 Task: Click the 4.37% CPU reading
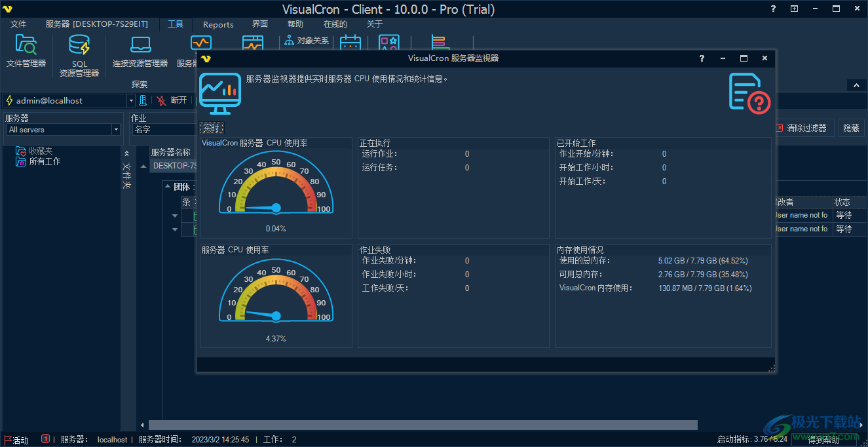point(276,339)
